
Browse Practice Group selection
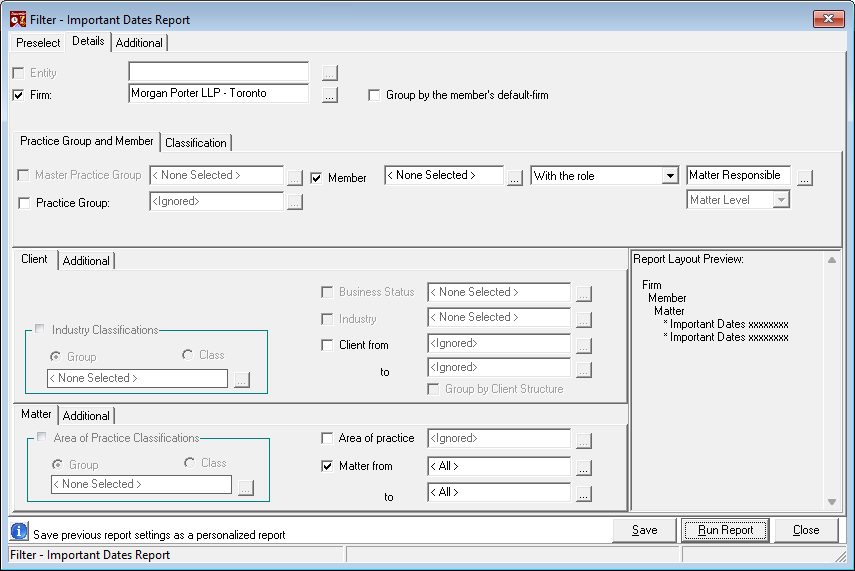(294, 202)
